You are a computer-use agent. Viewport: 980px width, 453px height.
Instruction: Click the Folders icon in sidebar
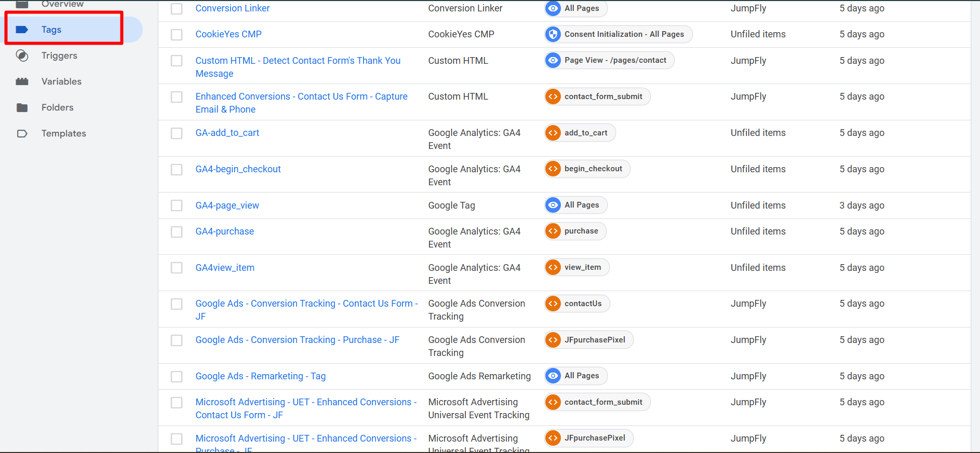coord(22,107)
